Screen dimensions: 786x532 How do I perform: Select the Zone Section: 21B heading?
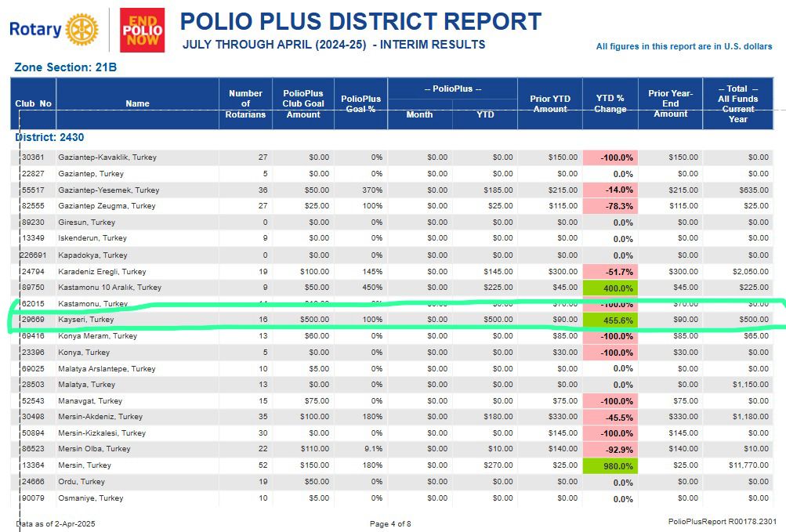pos(65,67)
